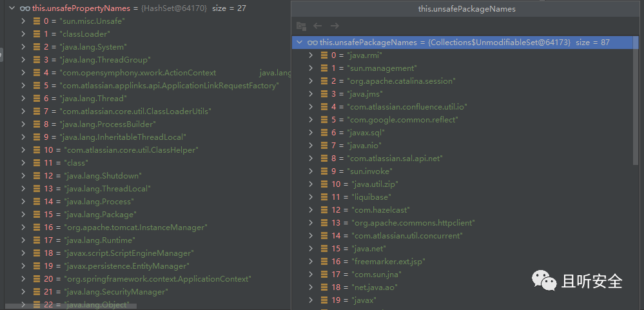Screen dimensions: 644x310
Task: Click the horizontal scrollbar of left variables panel
Action: (x=71, y=306)
